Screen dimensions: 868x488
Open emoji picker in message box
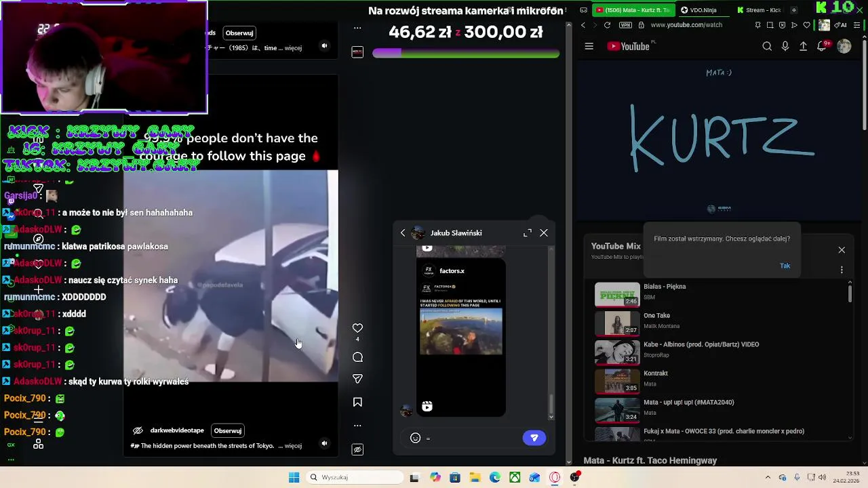(416, 438)
